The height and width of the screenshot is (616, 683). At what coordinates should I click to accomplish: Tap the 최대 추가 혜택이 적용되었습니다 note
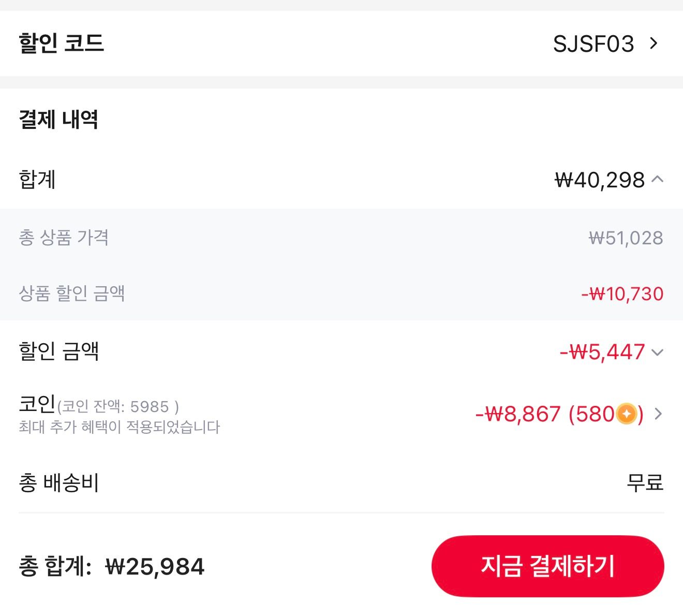coord(120,428)
